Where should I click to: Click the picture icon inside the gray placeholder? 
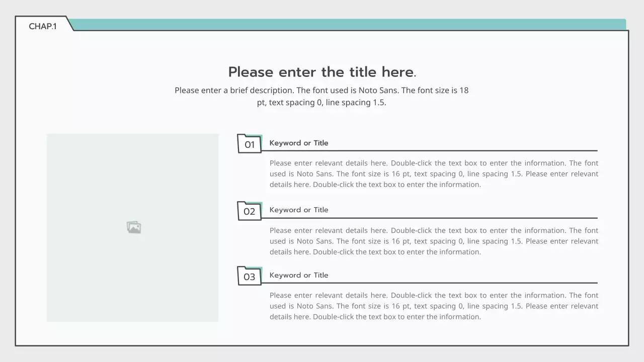[x=133, y=227]
